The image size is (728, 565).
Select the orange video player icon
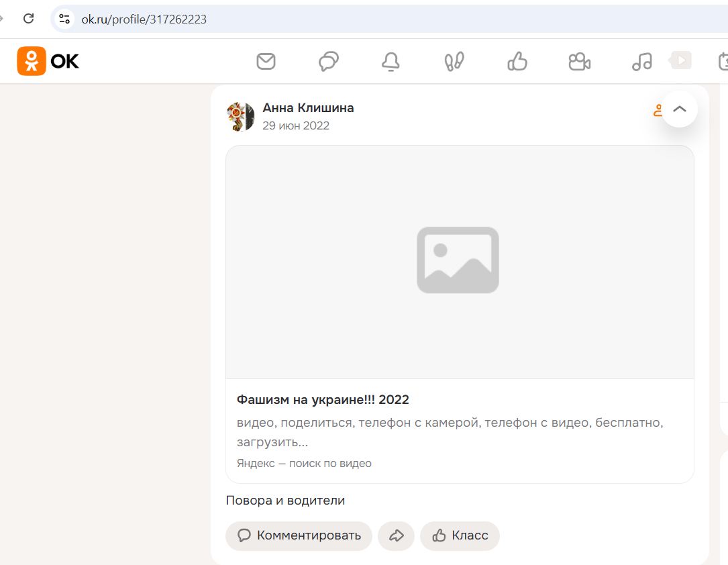(680, 60)
